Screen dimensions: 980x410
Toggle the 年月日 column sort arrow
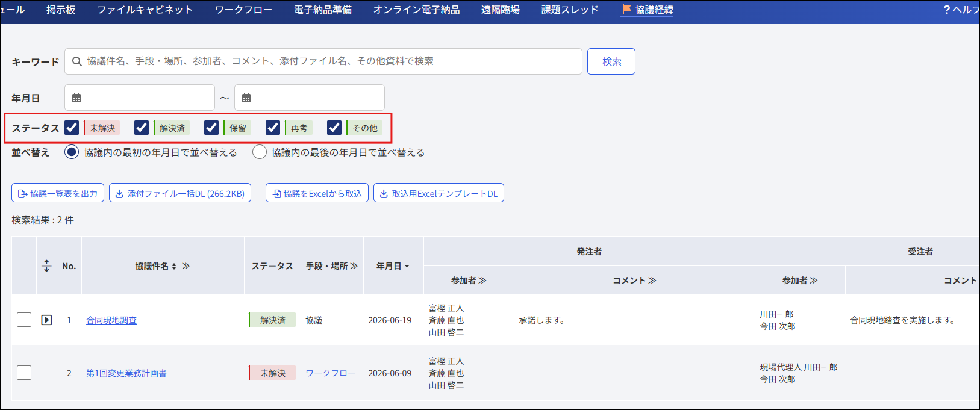pyautogui.click(x=407, y=266)
